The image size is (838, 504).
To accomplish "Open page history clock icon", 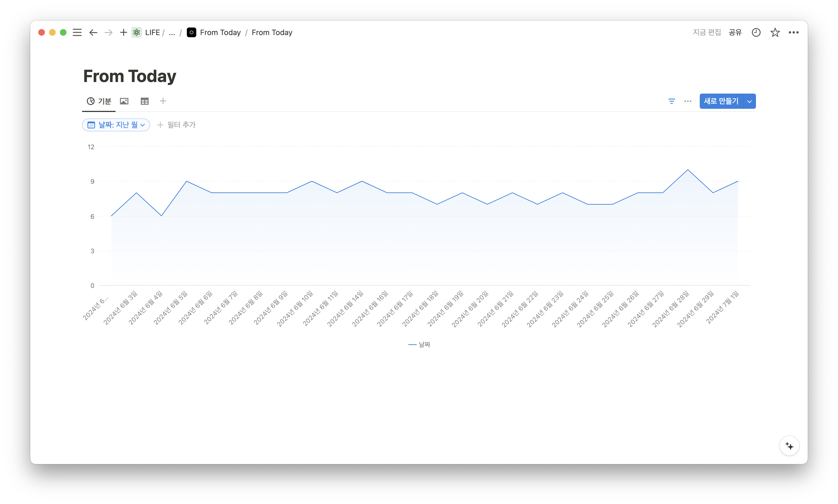I will click(756, 33).
